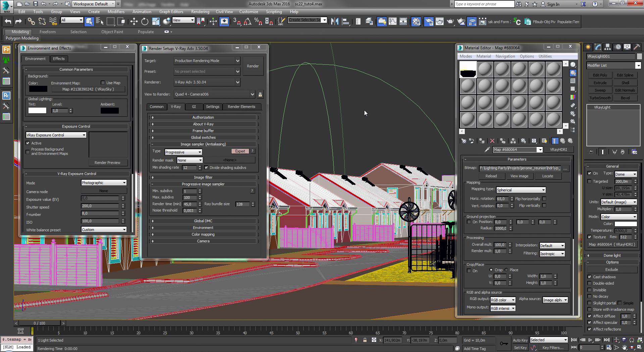Click the Undo arrow in main toolbar
Screen dimensions: 644x352
click(8, 22)
